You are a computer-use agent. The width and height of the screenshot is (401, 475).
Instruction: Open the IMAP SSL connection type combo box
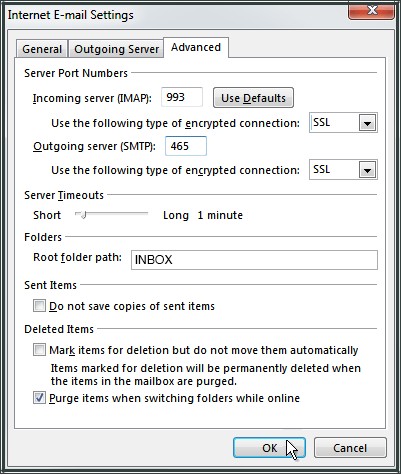(x=343, y=123)
